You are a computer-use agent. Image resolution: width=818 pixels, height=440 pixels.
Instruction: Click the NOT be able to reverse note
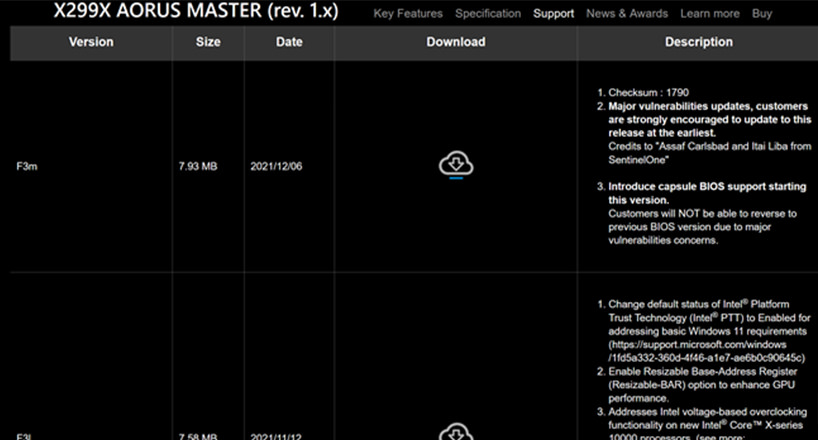pyautogui.click(x=702, y=227)
